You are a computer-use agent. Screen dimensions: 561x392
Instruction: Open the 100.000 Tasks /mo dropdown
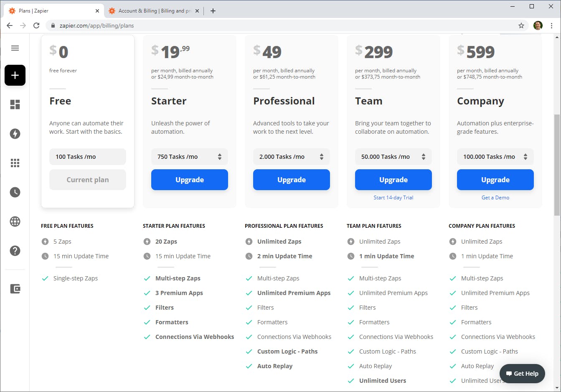tap(495, 157)
